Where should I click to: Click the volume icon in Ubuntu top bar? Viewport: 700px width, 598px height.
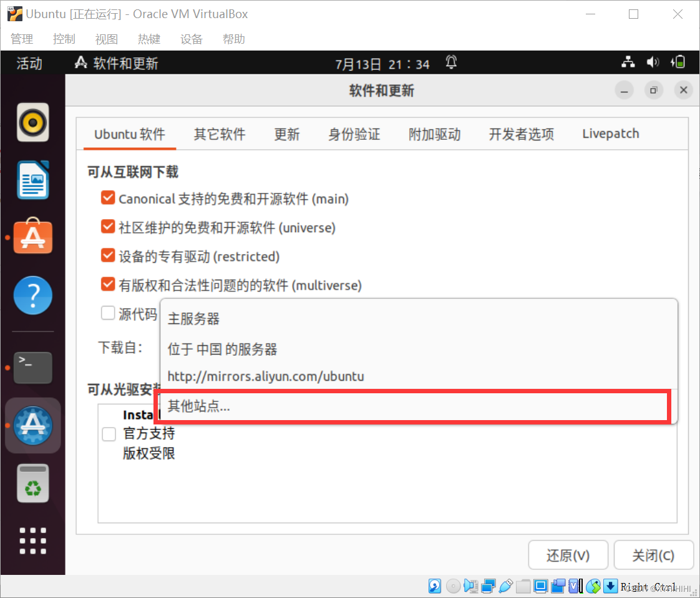[653, 62]
